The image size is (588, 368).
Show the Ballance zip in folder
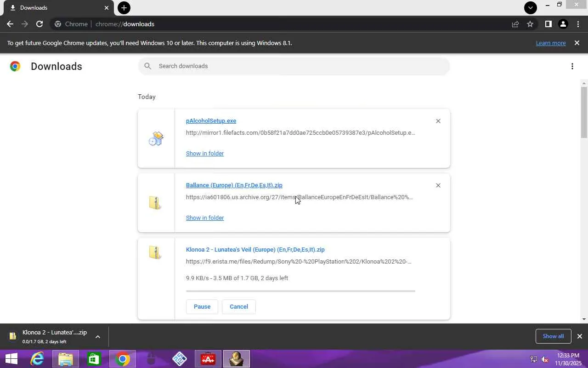205,218
